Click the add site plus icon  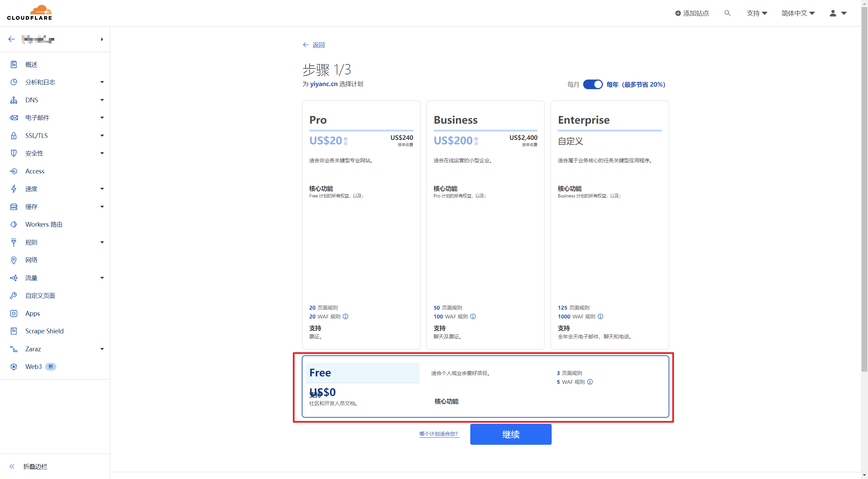pyautogui.click(x=678, y=13)
